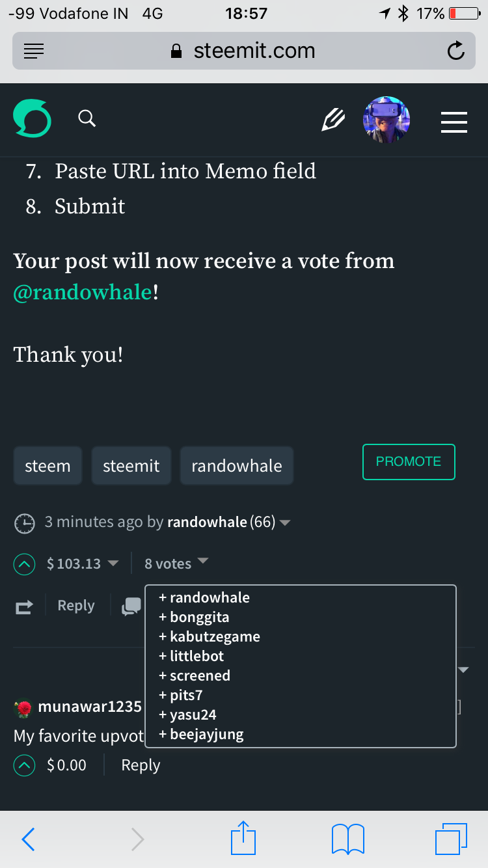Open the user profile avatar
Image resolution: width=488 pixels, height=868 pixels.
pos(386,120)
